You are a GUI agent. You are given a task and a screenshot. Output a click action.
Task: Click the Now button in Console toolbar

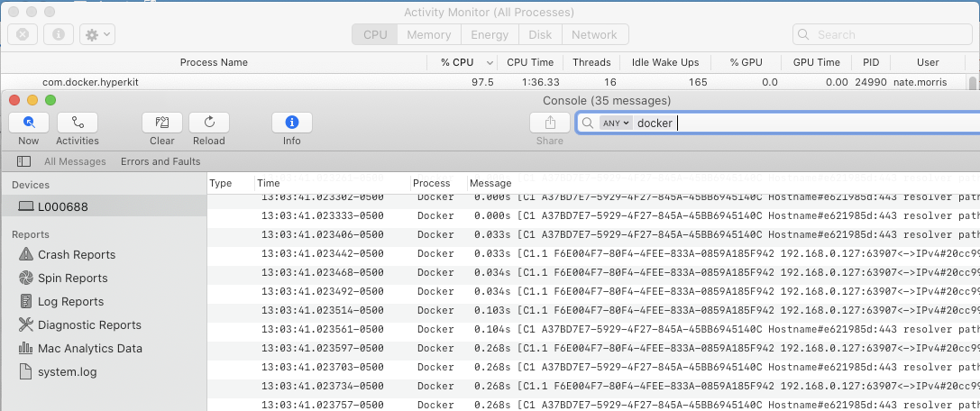(x=28, y=123)
